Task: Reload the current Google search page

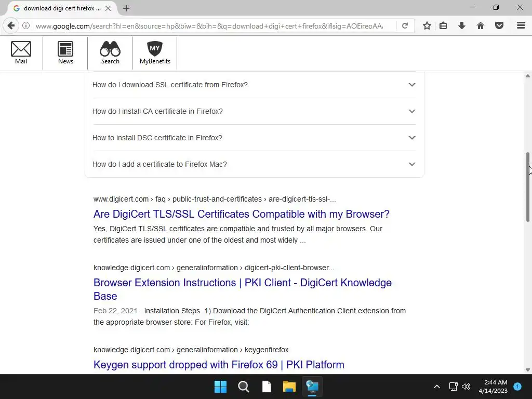Action: pos(405,26)
